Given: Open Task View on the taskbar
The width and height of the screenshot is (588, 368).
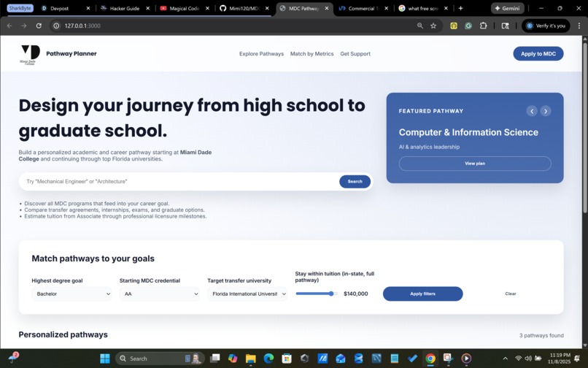Looking at the screenshot, I should 214,359.
